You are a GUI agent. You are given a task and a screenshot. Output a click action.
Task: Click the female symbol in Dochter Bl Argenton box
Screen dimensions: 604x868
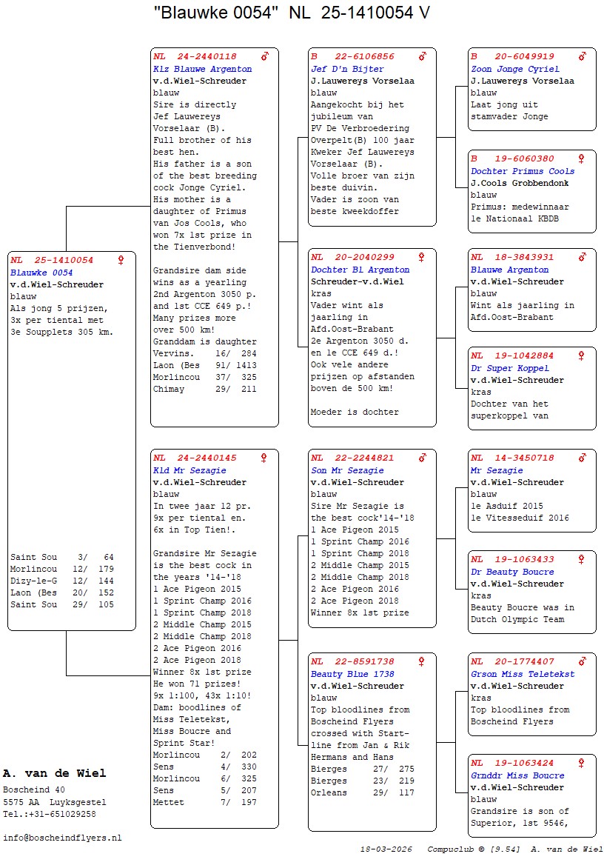(422, 258)
